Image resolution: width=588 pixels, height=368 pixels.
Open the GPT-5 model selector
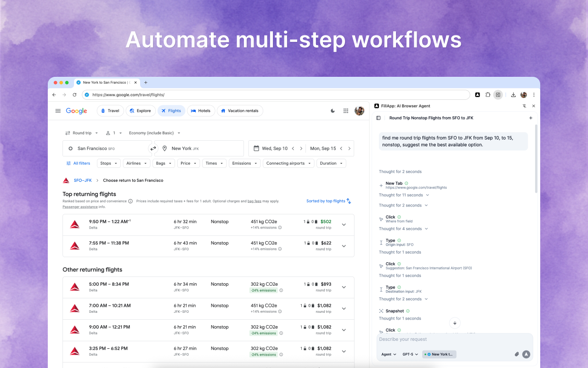(410, 354)
